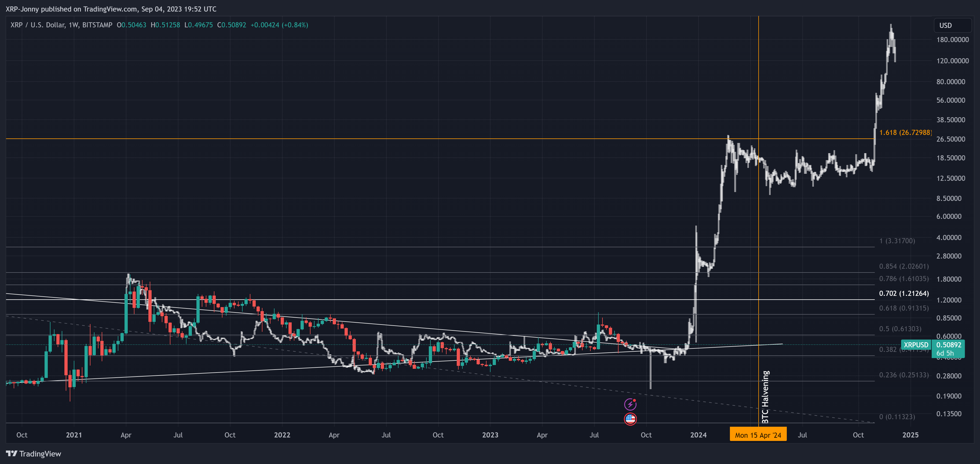Viewport: 980px width, 464px height.
Task: Click the low value L0.49675
Action: (x=198, y=25)
